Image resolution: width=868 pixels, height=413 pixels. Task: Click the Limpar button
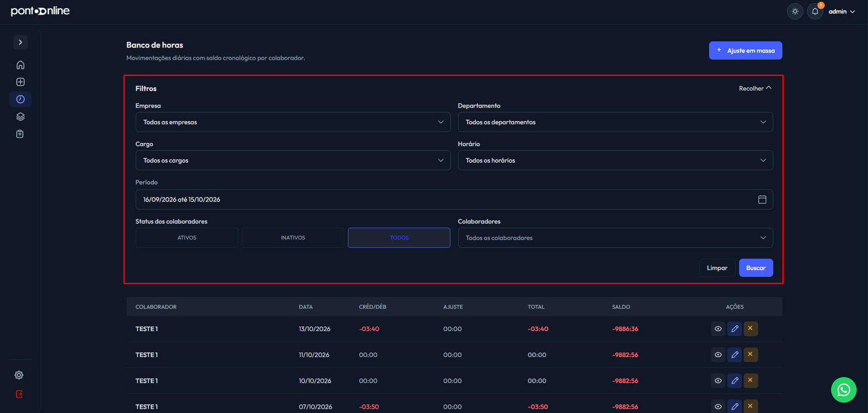pos(717,268)
